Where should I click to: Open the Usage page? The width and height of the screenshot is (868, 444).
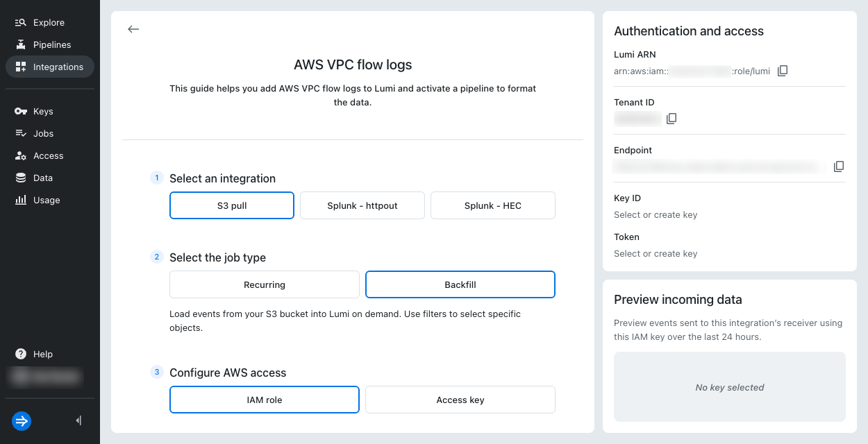(50, 200)
